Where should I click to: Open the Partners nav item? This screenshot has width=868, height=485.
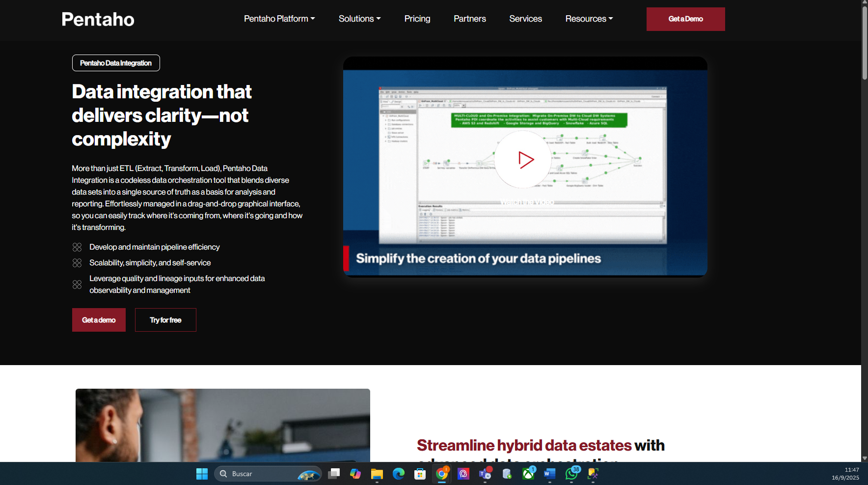tap(469, 19)
